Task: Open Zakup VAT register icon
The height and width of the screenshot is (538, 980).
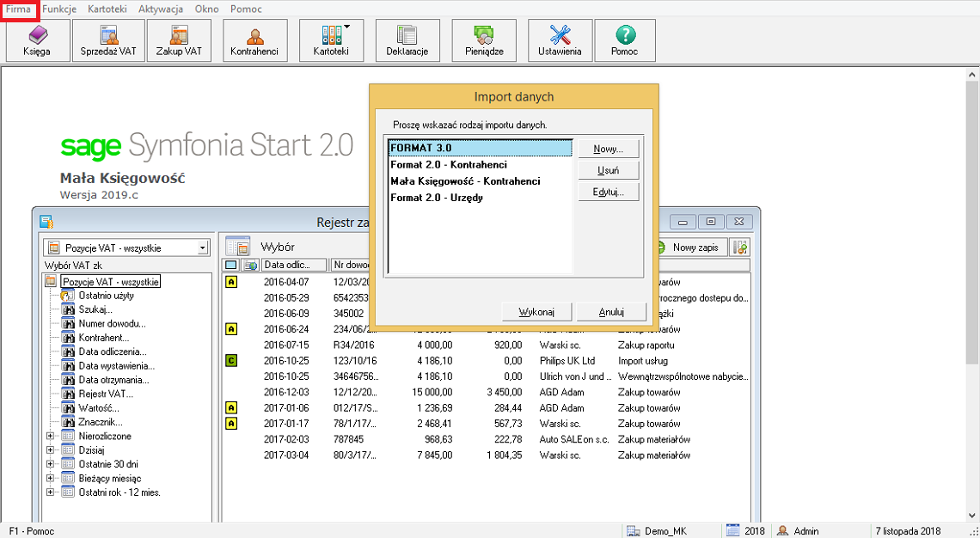Action: coord(179,40)
